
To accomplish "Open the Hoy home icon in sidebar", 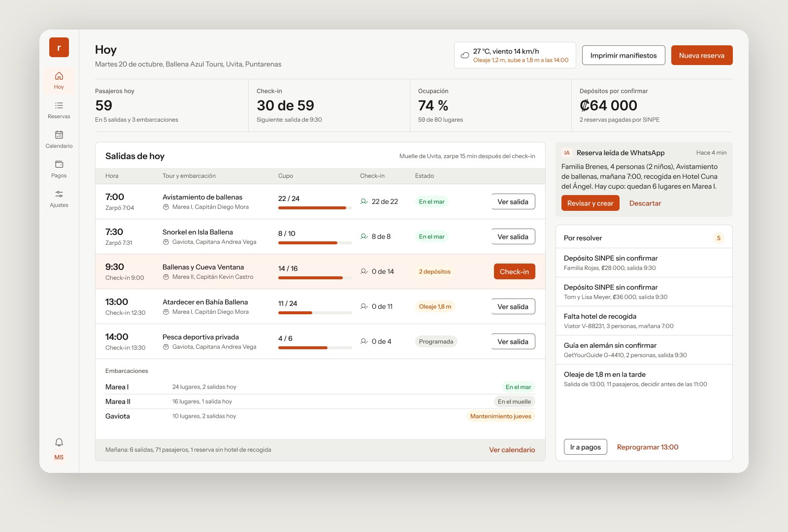I will tap(59, 76).
